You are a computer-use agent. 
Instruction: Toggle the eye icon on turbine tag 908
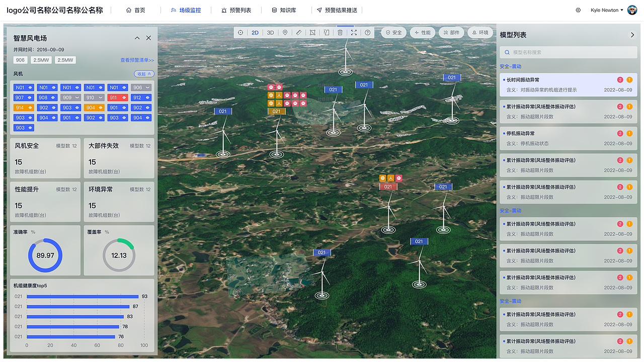[53, 98]
